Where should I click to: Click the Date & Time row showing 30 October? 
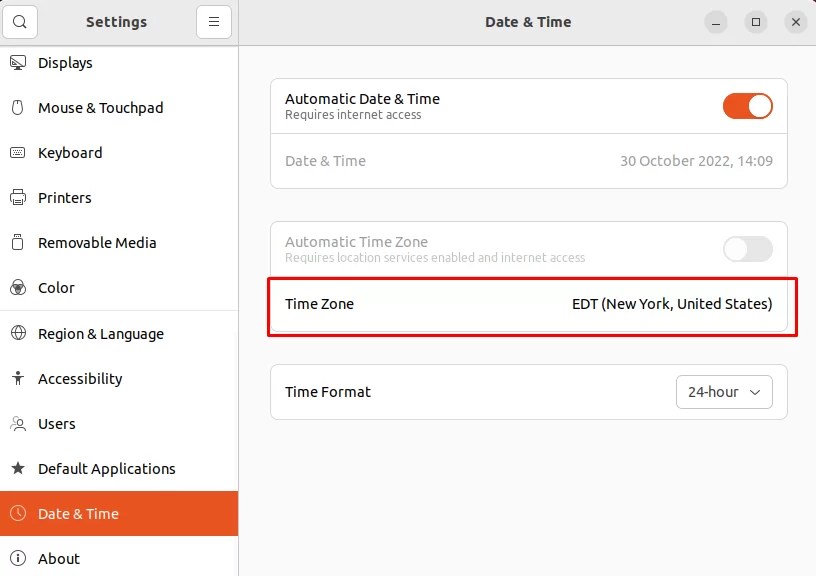click(x=528, y=161)
